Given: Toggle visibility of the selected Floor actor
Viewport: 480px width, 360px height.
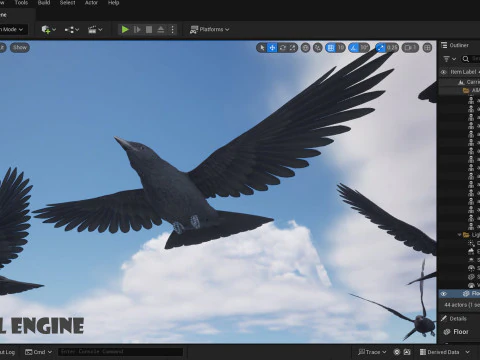Looking at the screenshot, I should pyautogui.click(x=444, y=294).
